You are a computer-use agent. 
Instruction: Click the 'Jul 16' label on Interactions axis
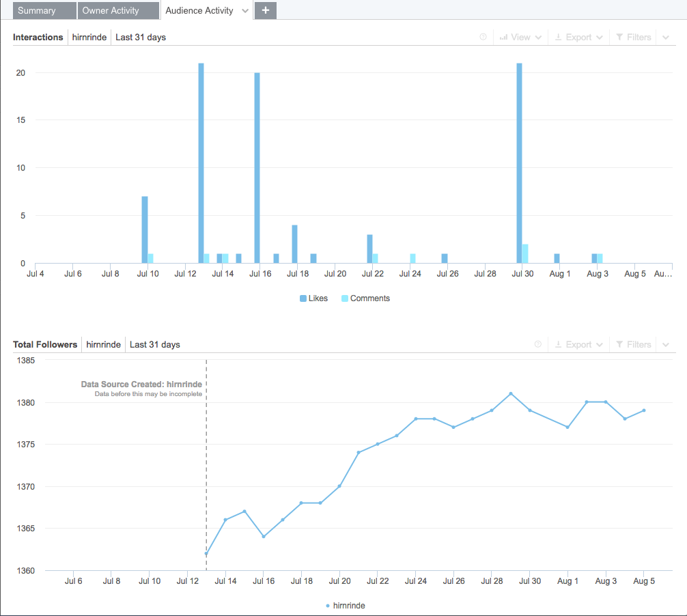point(260,274)
